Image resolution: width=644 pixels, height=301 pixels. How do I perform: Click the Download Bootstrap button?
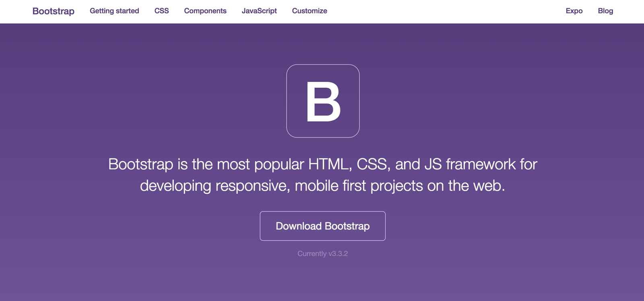click(323, 226)
